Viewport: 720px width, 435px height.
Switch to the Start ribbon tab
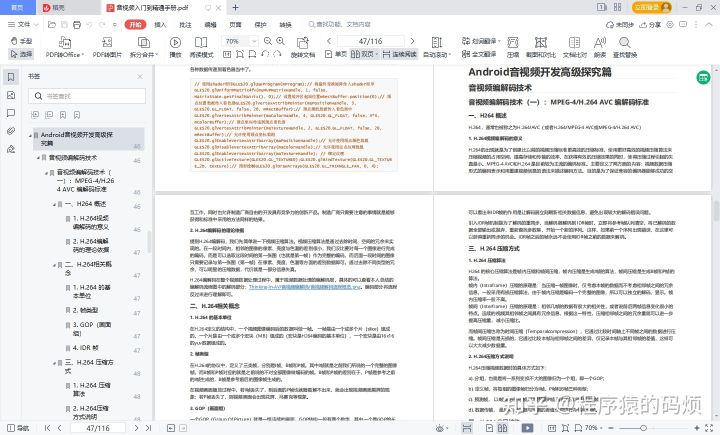tap(135, 24)
